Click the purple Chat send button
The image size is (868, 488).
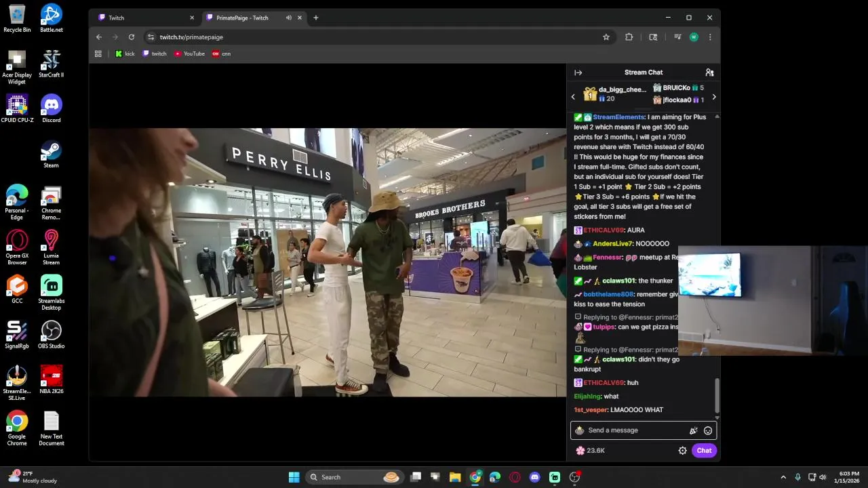(704, 451)
